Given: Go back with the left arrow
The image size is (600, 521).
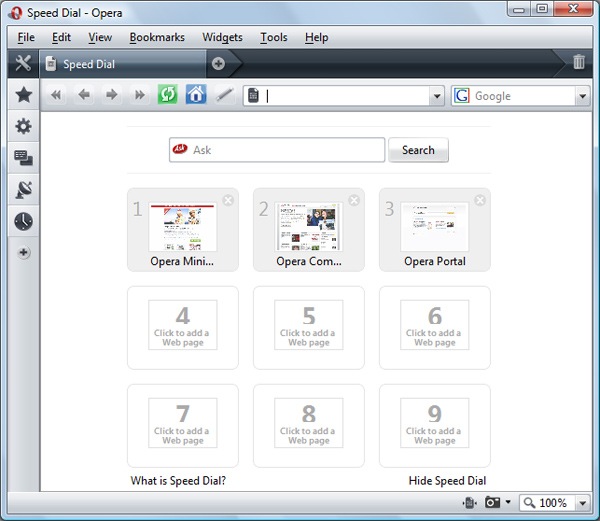Looking at the screenshot, I should tap(84, 94).
